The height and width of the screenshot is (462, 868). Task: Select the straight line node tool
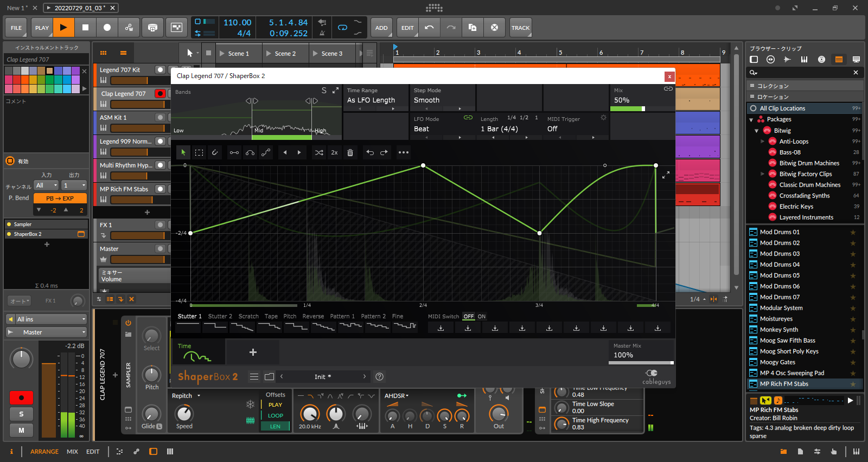(x=234, y=152)
